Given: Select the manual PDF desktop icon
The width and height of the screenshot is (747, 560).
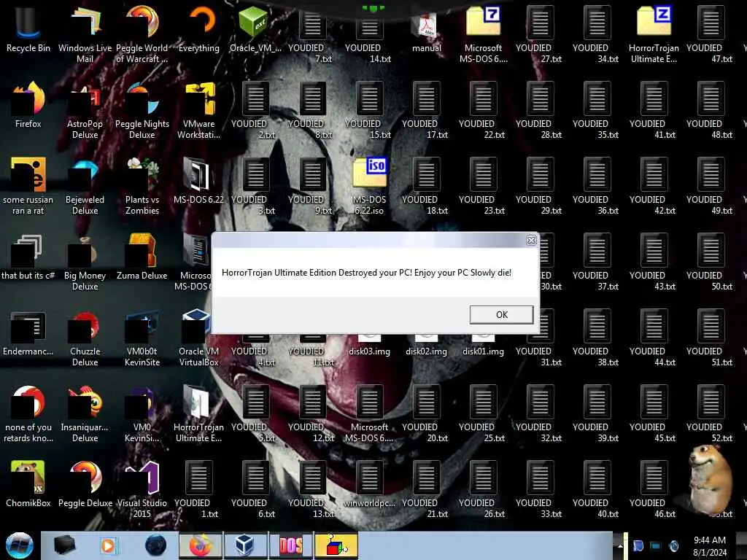Looking at the screenshot, I should pos(426,29).
